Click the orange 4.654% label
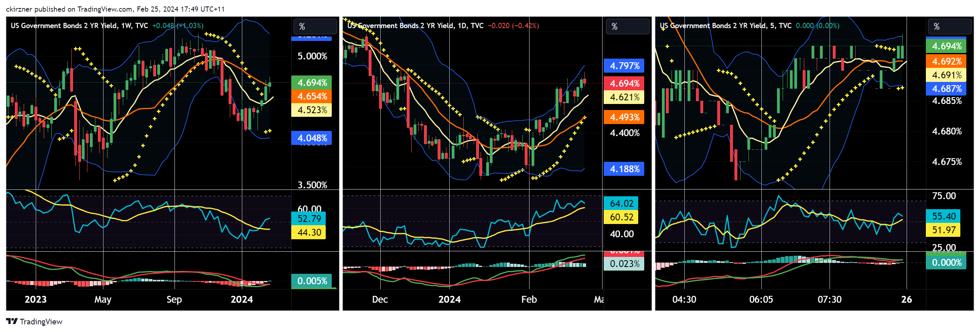This screenshot has height=332, width=980. [312, 96]
